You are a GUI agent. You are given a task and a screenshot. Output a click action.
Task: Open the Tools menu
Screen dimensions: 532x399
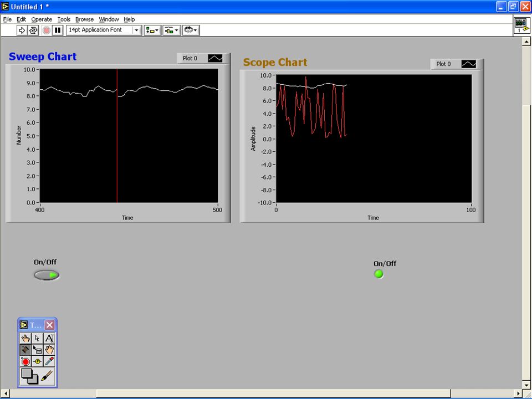(x=64, y=19)
